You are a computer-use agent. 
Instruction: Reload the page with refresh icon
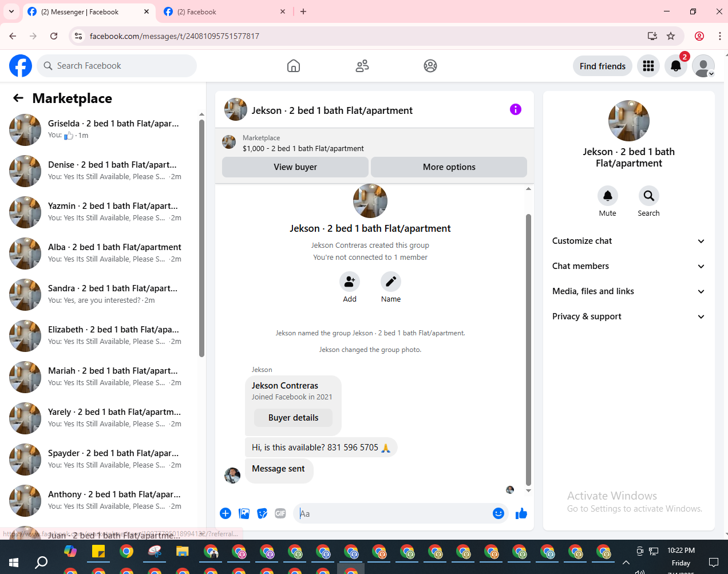54,36
